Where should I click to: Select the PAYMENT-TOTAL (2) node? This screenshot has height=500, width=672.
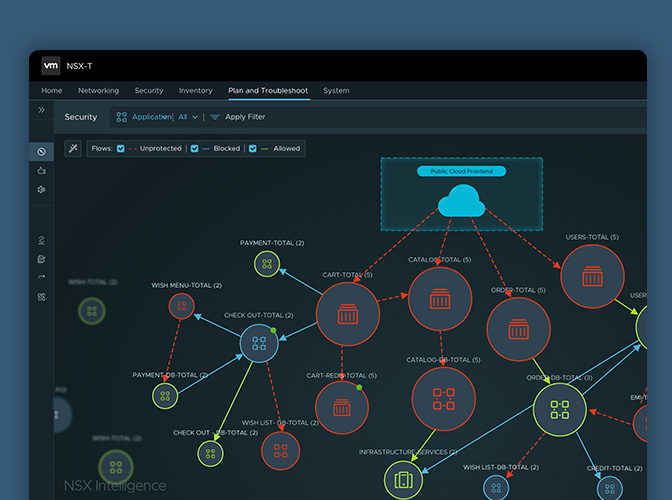tap(267, 264)
